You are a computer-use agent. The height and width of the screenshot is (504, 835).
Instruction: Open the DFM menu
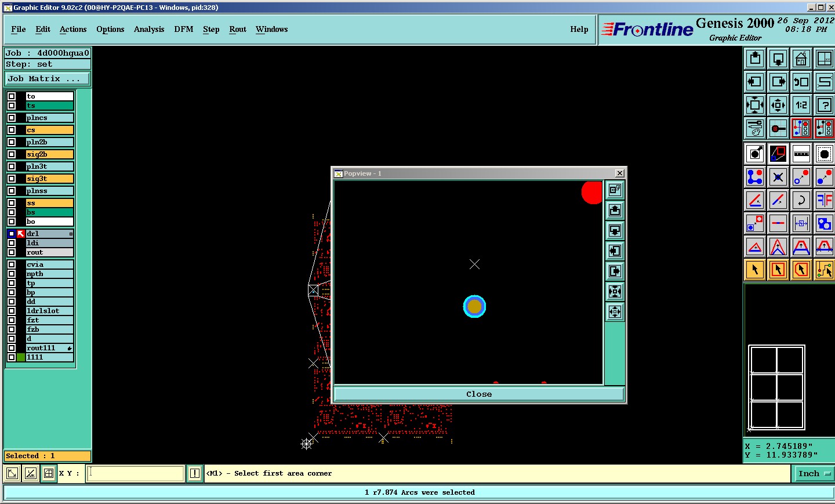coord(184,29)
